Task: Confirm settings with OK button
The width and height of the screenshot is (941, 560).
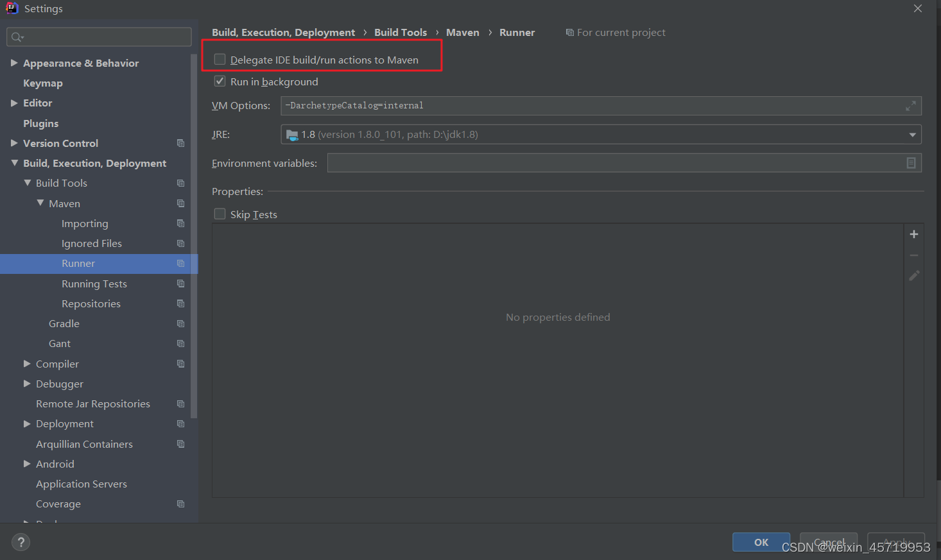Action: click(761, 542)
